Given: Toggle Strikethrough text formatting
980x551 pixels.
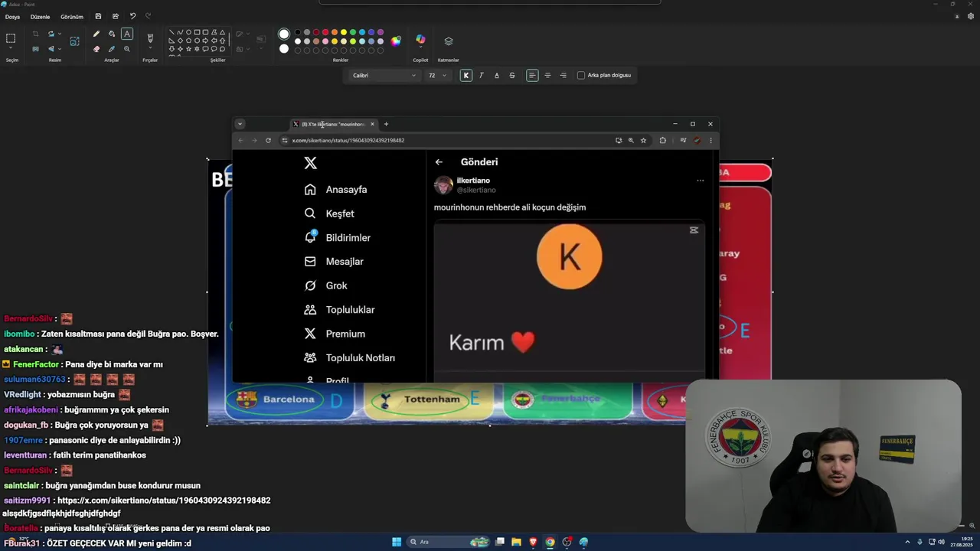Looking at the screenshot, I should 512,75.
